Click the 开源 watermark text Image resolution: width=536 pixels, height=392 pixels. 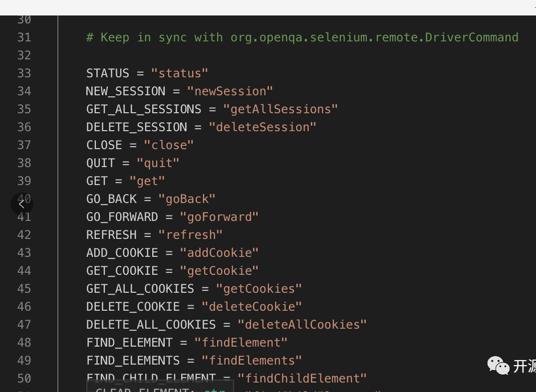[525, 366]
